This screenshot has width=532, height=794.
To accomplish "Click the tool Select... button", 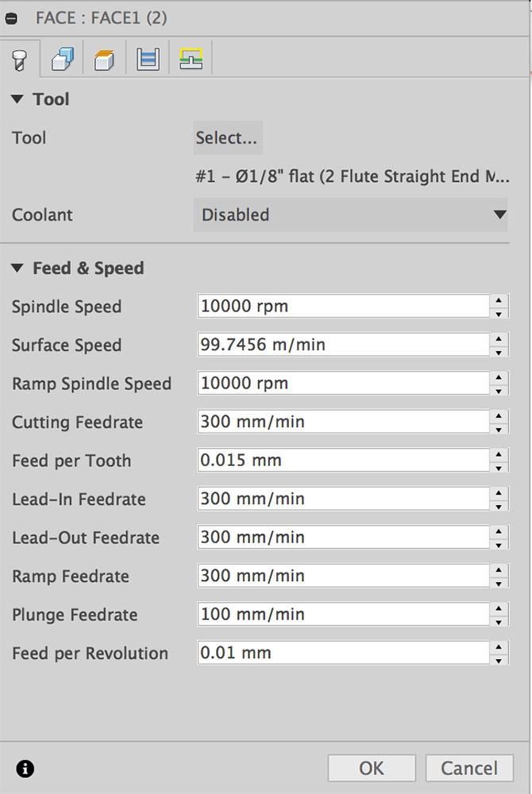I will coord(227,137).
